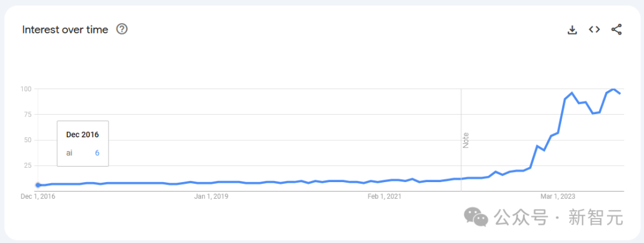Click the line's peak at 100
Image resolution: width=644 pixels, height=243 pixels.
point(613,89)
